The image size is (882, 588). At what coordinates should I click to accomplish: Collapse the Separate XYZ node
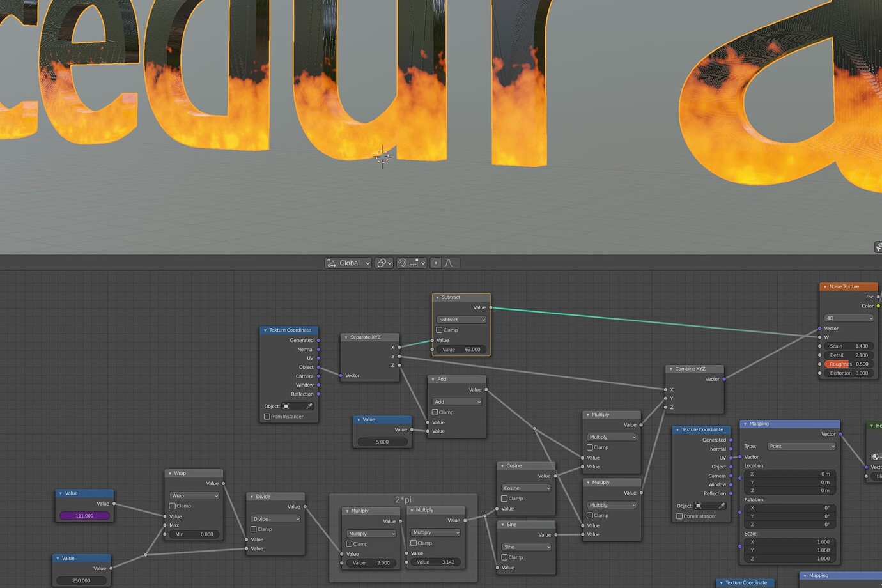346,337
